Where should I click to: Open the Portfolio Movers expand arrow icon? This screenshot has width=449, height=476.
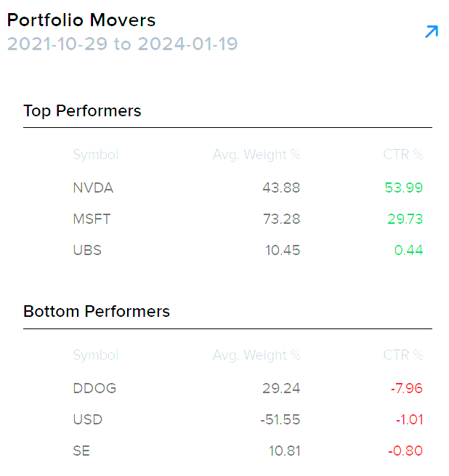point(432,31)
